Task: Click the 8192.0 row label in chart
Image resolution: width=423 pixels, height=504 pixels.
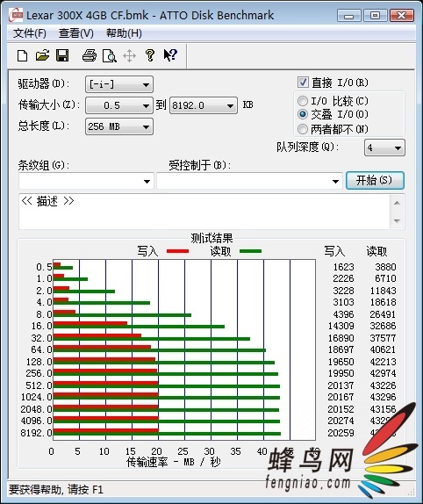Action: (x=36, y=433)
